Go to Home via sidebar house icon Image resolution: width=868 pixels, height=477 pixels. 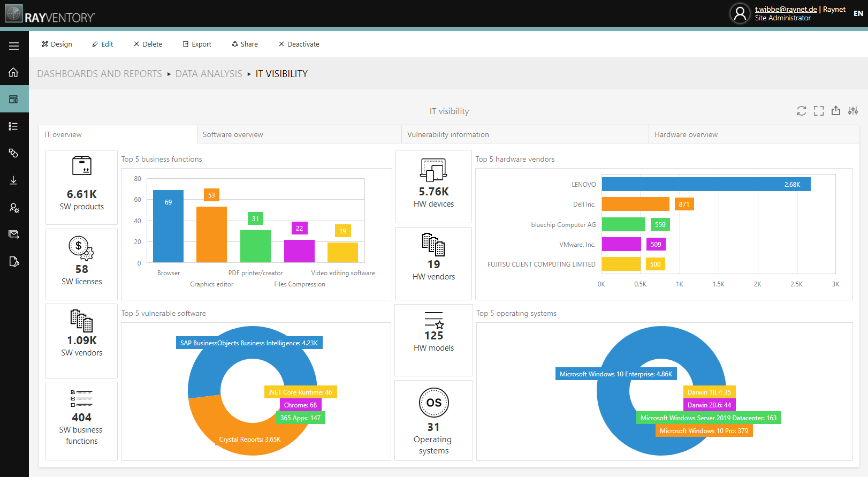point(14,72)
